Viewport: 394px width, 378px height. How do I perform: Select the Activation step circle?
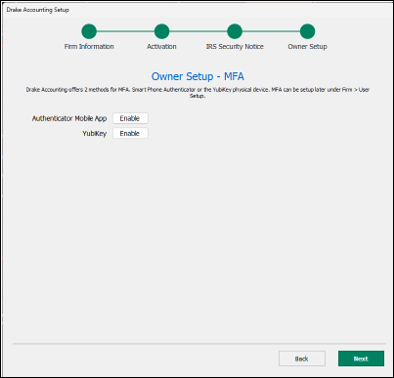(162, 31)
